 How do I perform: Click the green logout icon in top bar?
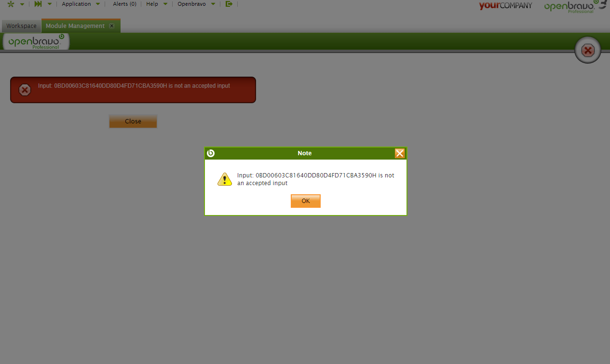229,4
